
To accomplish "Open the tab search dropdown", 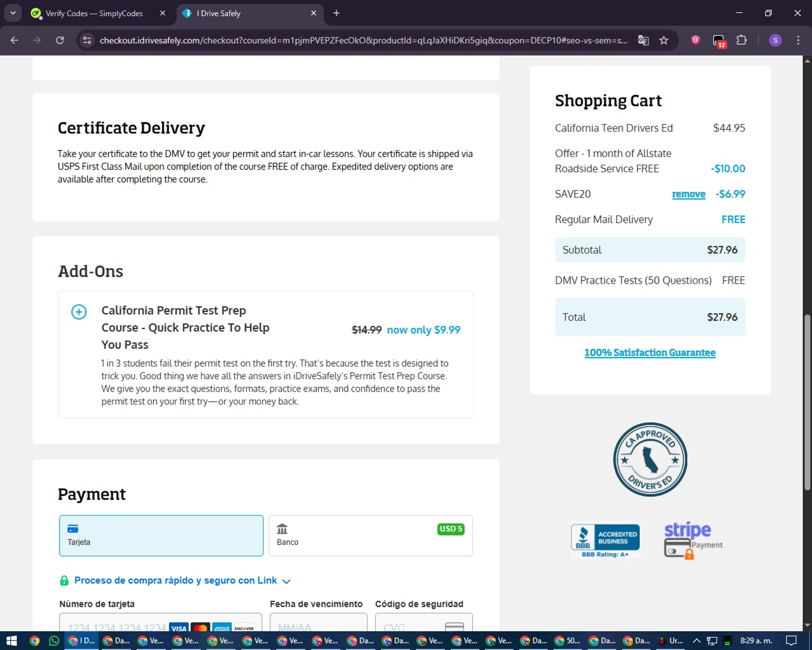I will pos(13,14).
